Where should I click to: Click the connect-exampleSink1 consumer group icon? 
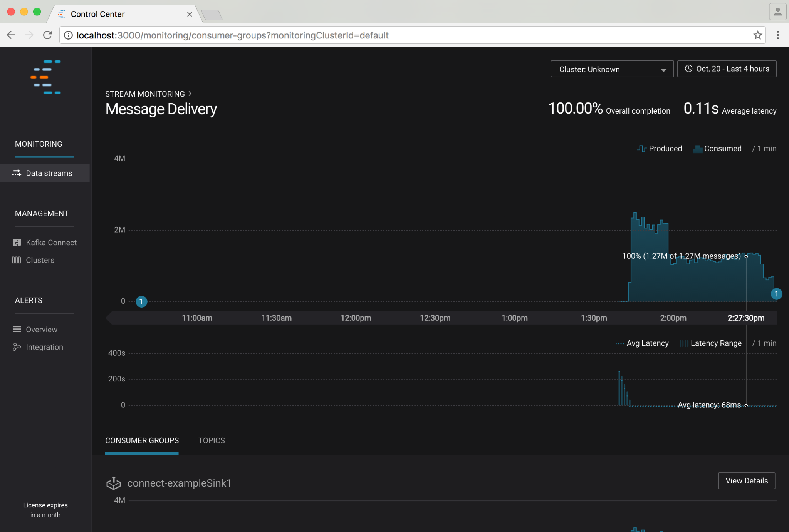click(x=114, y=483)
